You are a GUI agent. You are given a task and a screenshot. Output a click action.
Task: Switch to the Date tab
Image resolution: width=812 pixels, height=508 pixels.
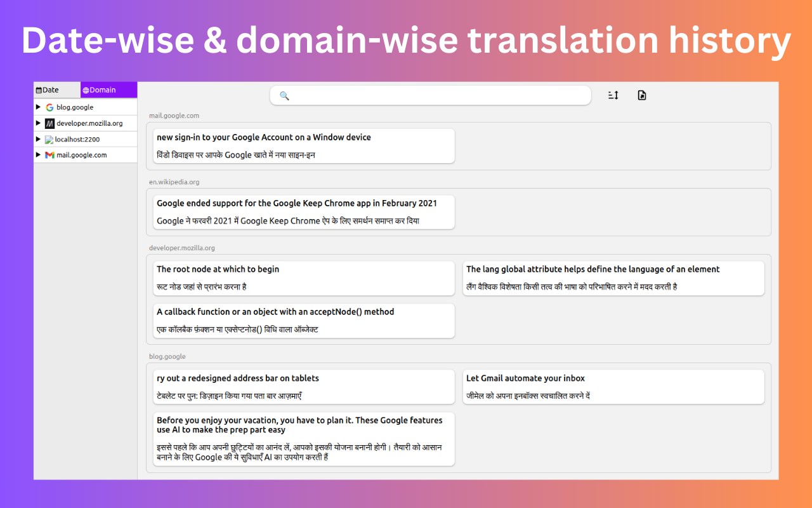[x=57, y=90]
